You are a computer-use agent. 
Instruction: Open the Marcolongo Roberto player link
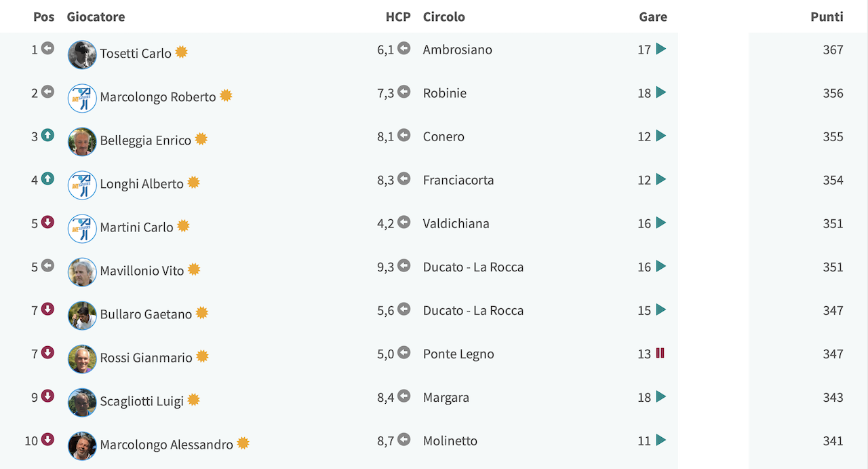tap(157, 97)
